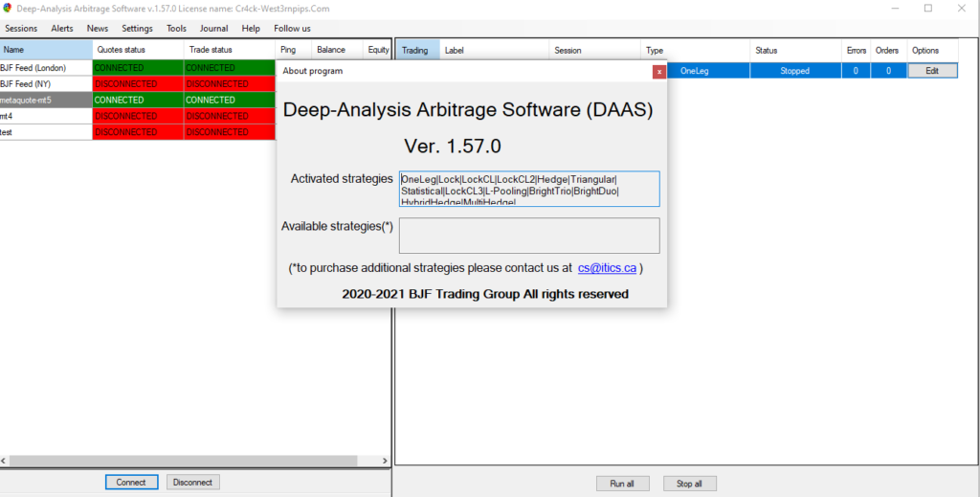Click Edit button in OneLeg row

click(932, 71)
